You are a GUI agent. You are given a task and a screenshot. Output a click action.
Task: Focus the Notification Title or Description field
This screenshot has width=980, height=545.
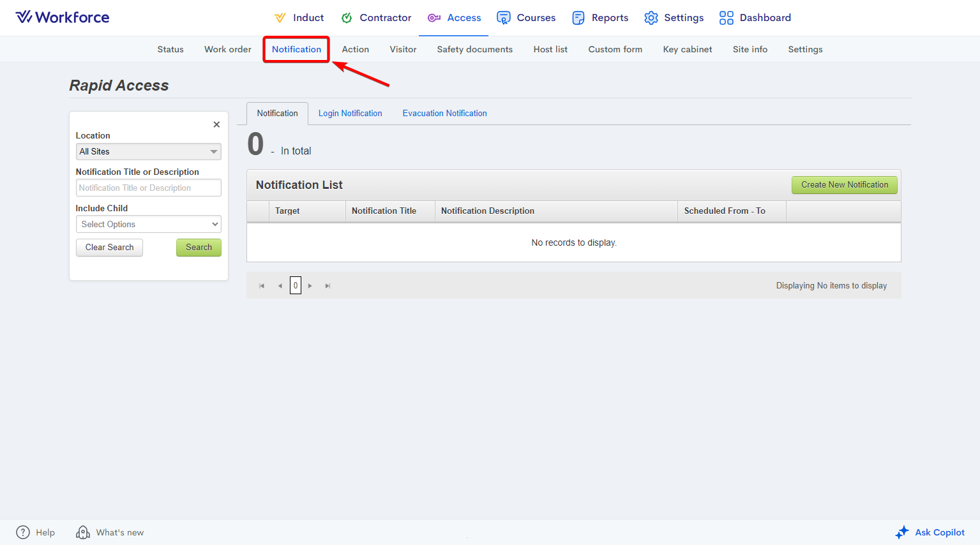(x=148, y=188)
